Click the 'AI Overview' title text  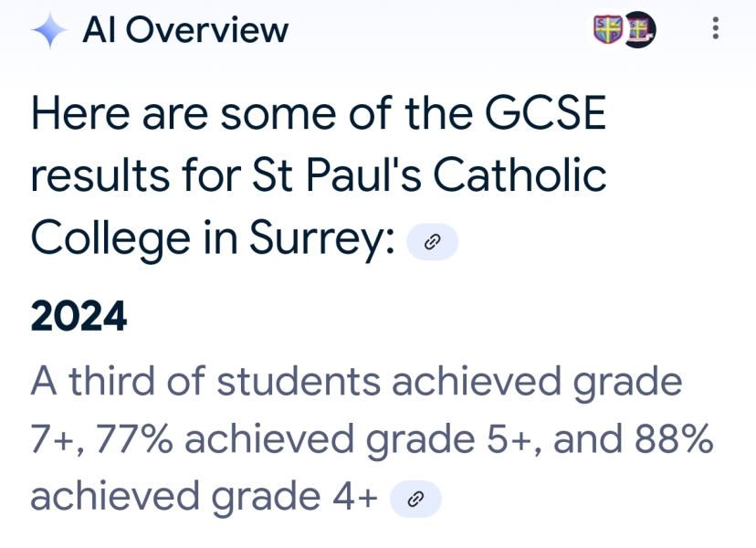(x=185, y=29)
